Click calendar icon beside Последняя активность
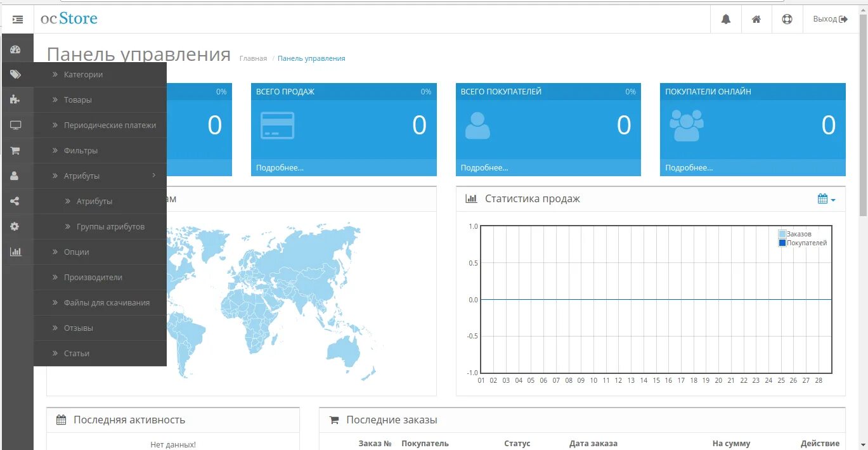This screenshot has height=450, width=868. click(x=62, y=420)
